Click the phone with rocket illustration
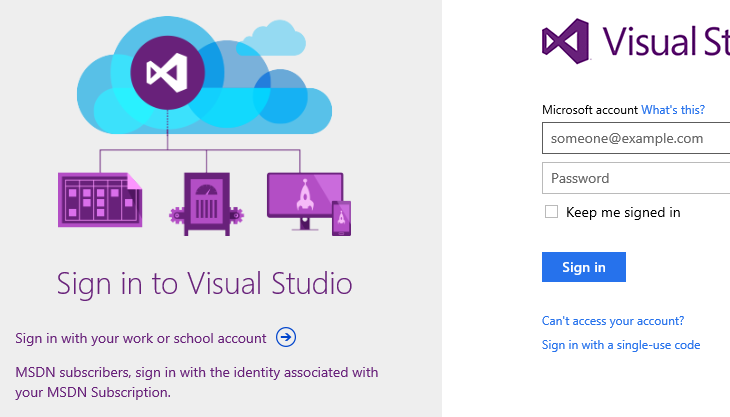730x417 pixels. coord(341,218)
